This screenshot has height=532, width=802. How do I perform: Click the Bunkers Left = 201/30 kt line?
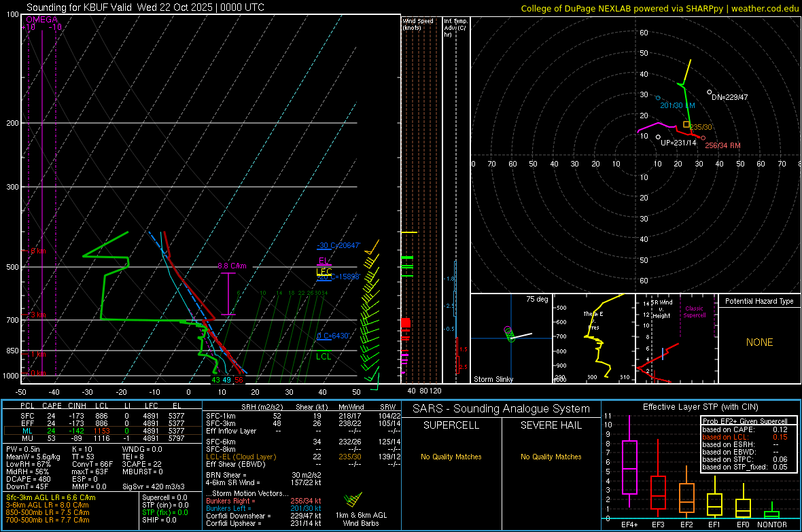[x=264, y=508]
